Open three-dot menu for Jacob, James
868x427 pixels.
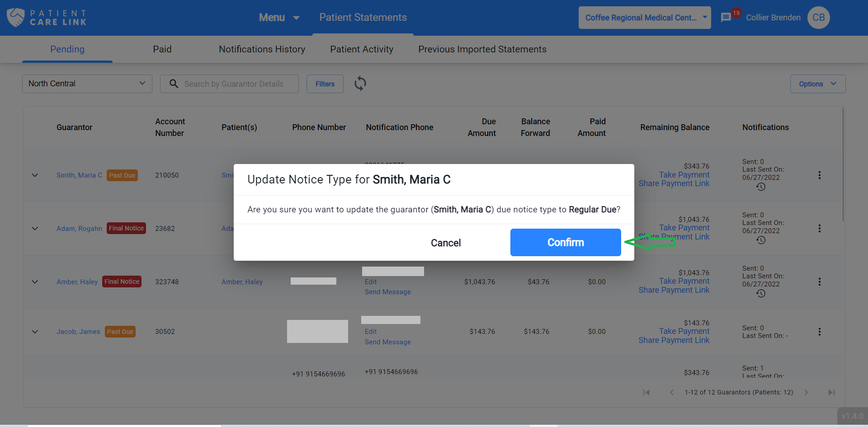pos(819,332)
